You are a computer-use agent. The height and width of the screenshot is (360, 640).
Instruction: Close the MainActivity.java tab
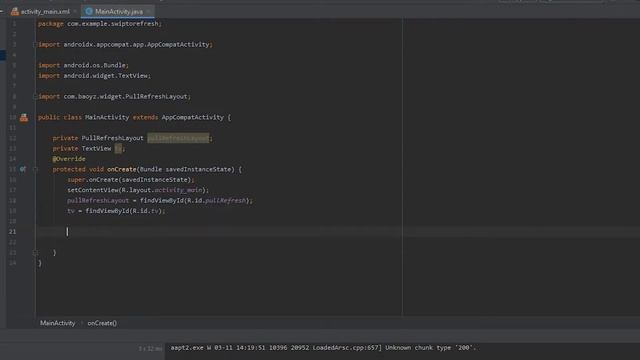tap(149, 12)
